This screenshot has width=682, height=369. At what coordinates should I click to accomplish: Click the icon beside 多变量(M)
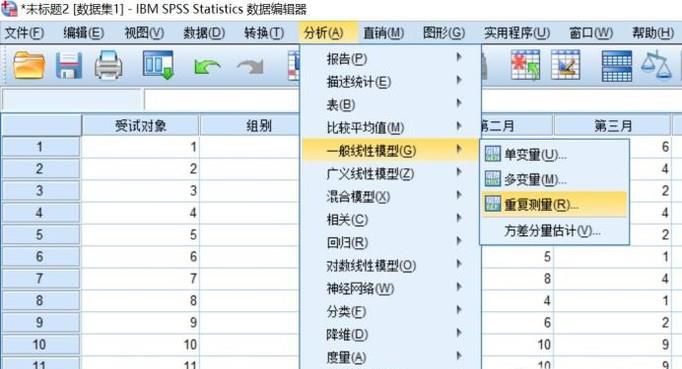coord(492,178)
